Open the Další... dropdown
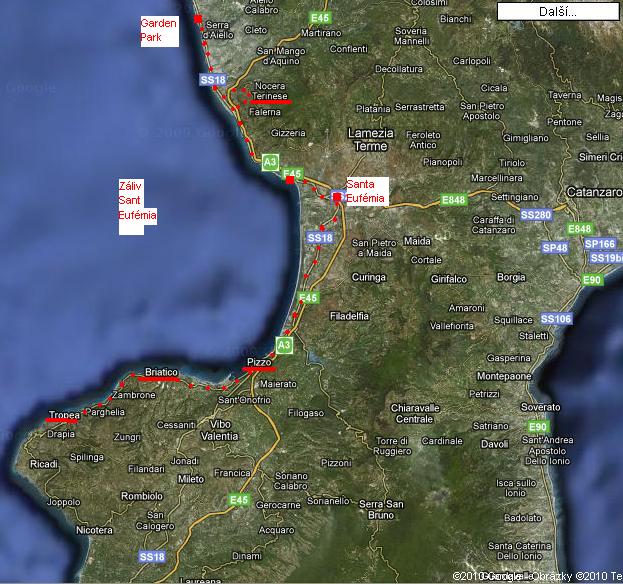 coord(557,11)
